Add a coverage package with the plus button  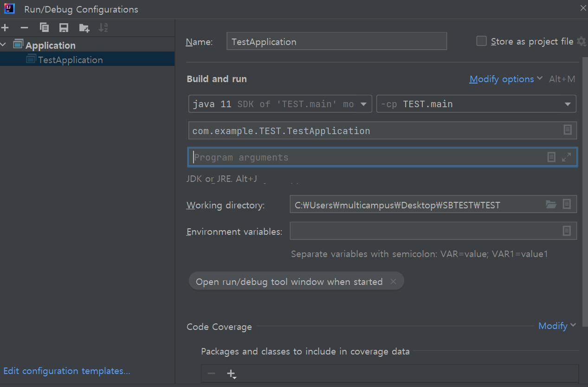(231, 374)
